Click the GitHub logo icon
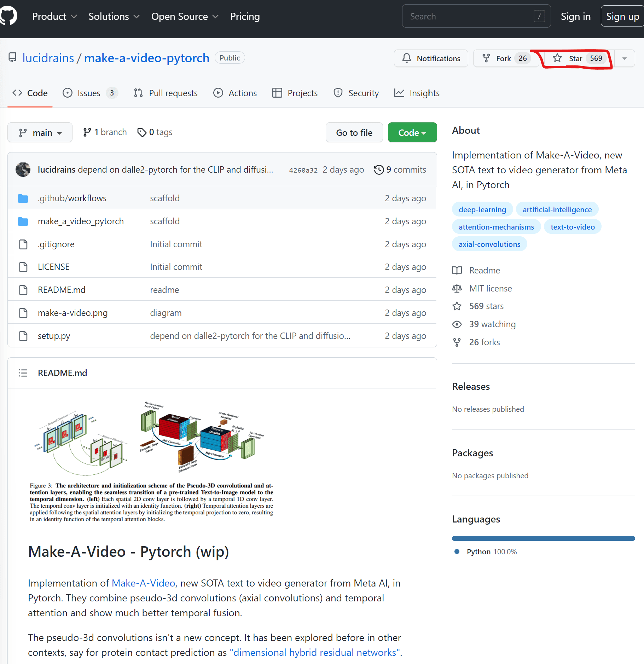This screenshot has height=664, width=644. (x=8, y=16)
